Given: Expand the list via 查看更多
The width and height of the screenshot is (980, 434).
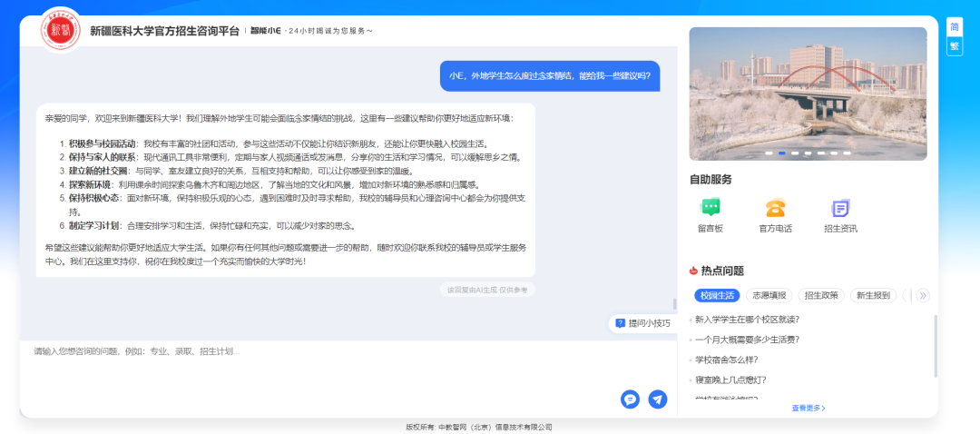Looking at the screenshot, I should point(808,409).
